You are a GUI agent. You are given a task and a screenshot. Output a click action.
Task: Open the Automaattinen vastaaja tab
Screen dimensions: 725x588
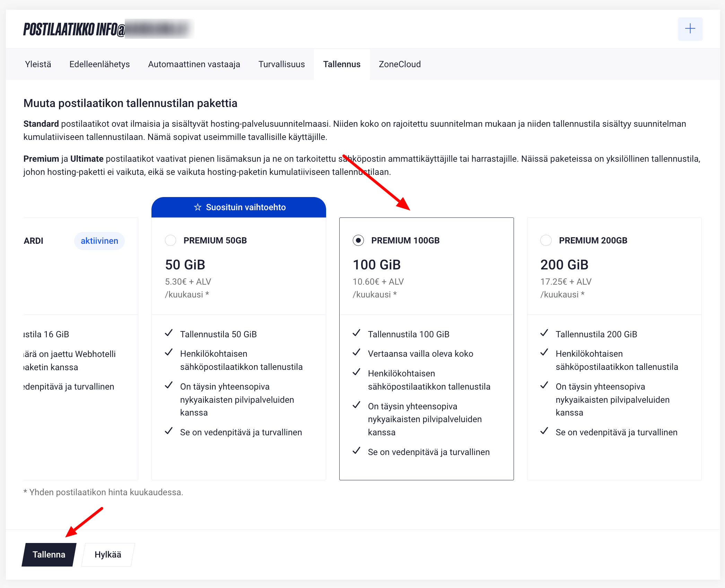(194, 64)
